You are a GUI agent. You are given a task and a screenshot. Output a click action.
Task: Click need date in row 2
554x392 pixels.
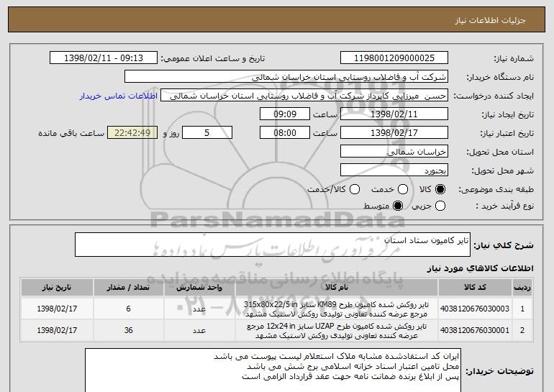(57, 331)
